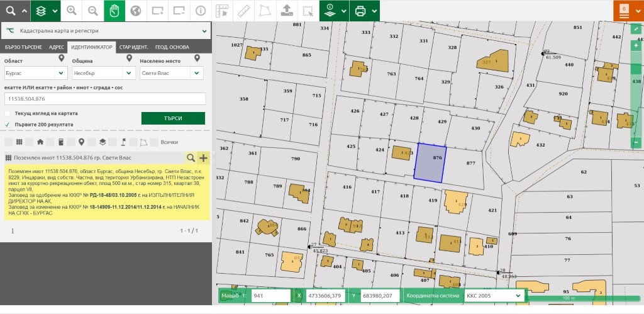Click the zoom in magnifier tool

click(x=72, y=11)
